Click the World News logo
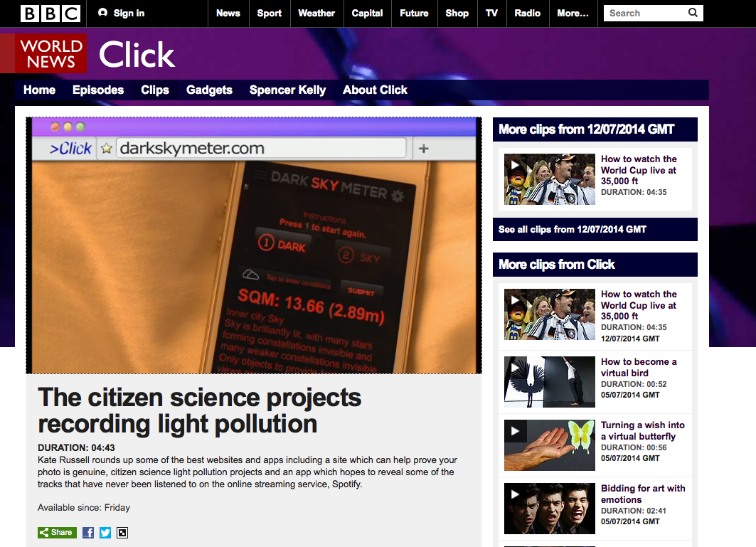Image resolution: width=756 pixels, height=547 pixels. 50,53
